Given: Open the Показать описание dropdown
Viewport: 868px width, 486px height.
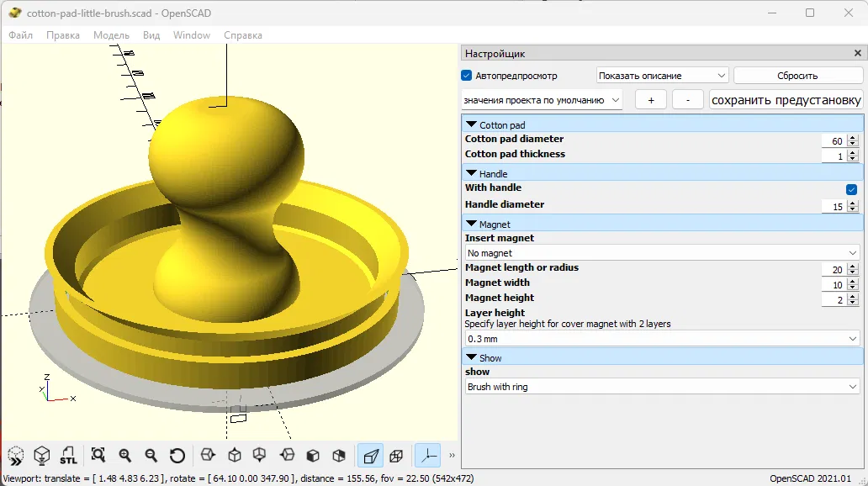Looking at the screenshot, I should click(662, 76).
